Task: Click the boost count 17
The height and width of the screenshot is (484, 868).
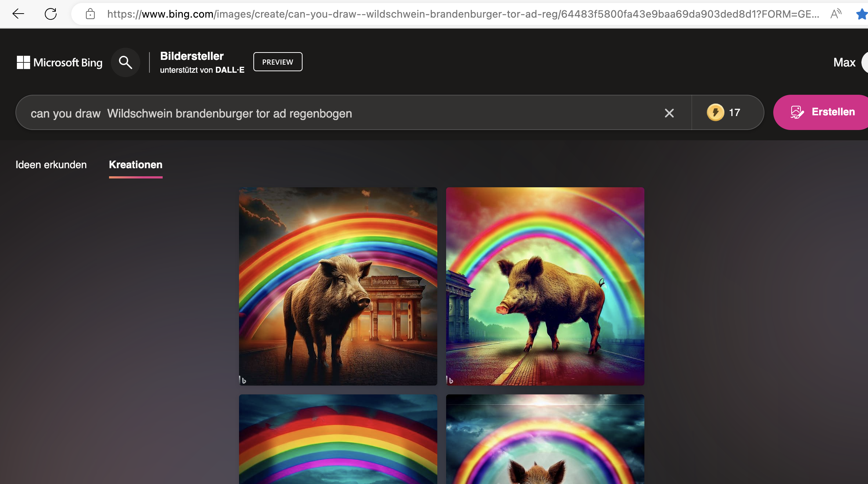Action: [x=734, y=112]
